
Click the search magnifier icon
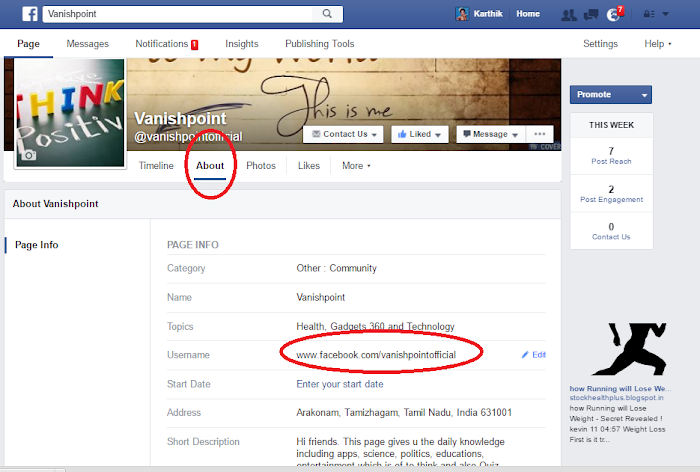[x=327, y=14]
